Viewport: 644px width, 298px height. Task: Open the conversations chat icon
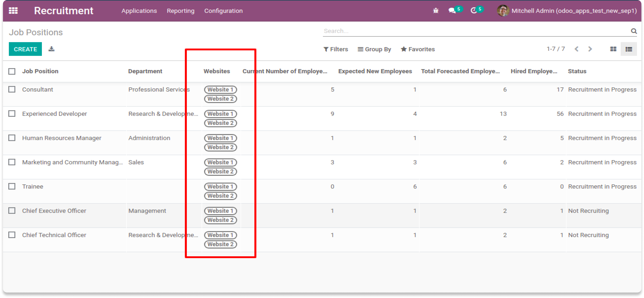[x=452, y=11]
